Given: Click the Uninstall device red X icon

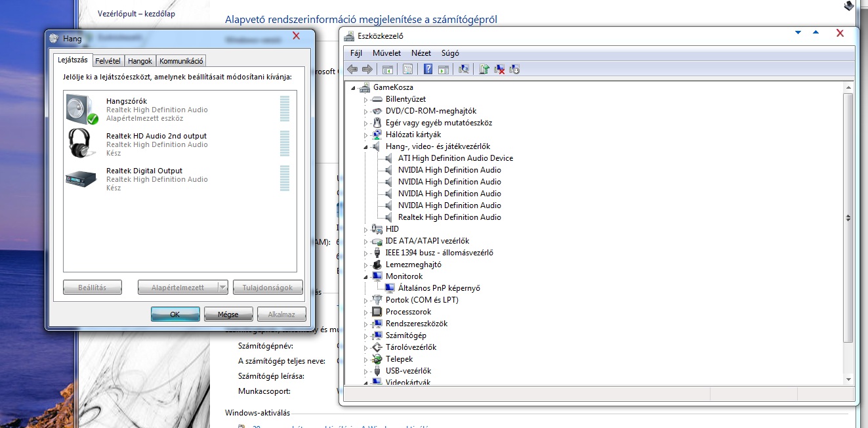Looking at the screenshot, I should (x=499, y=69).
